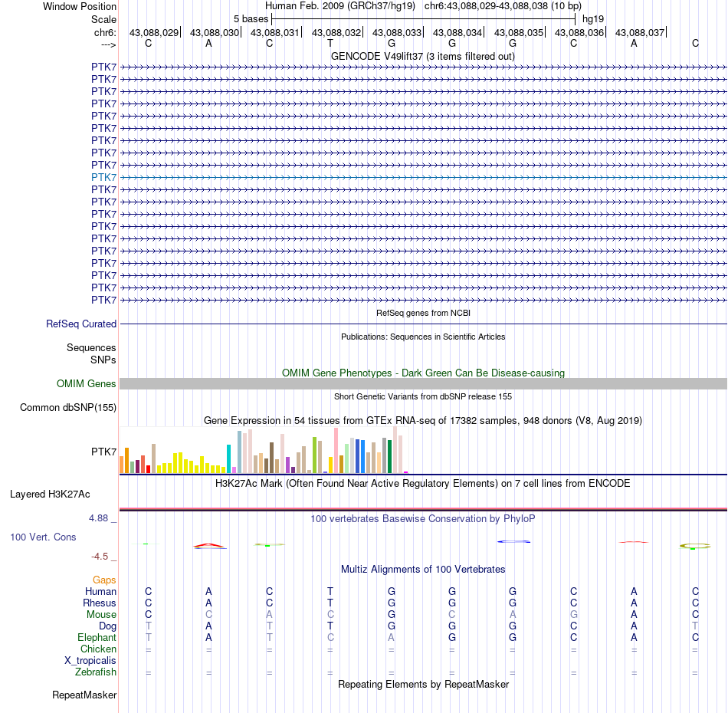Click the 43,088,033 position marker
This screenshot has width=728, height=713.
click(397, 32)
